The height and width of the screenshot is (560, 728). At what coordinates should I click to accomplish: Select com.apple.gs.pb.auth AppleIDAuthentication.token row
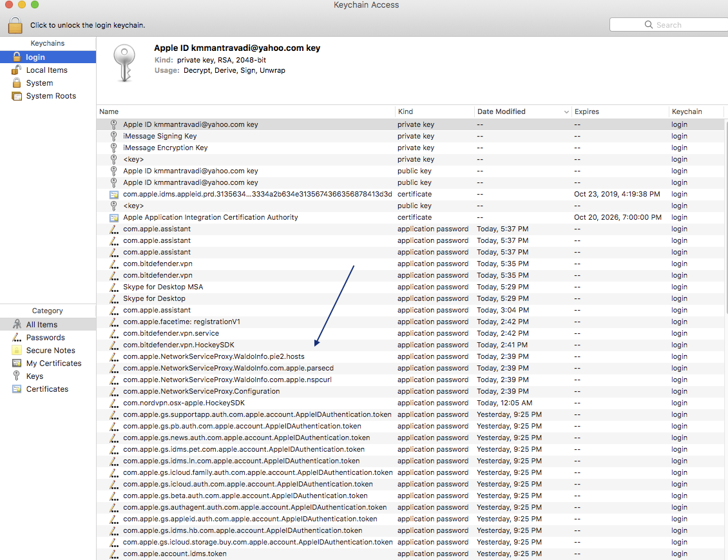click(410, 426)
